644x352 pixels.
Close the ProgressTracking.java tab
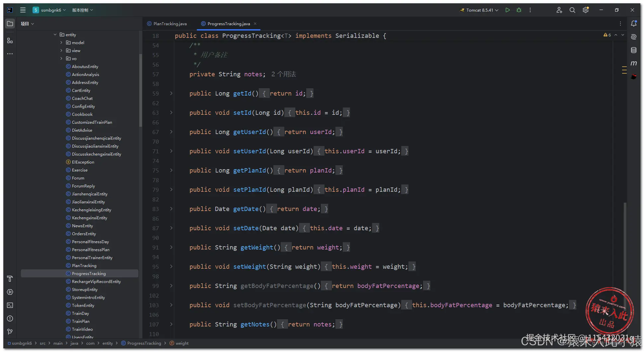(x=255, y=24)
